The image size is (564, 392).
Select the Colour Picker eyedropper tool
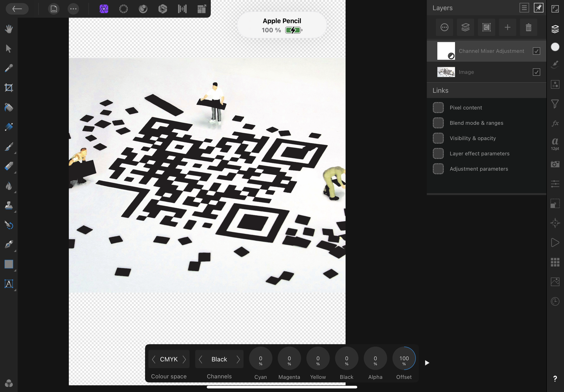point(9,68)
